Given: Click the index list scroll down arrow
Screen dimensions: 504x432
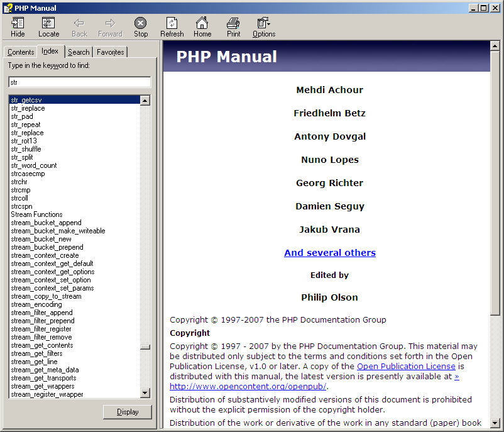Looking at the screenshot, I should coord(145,392).
